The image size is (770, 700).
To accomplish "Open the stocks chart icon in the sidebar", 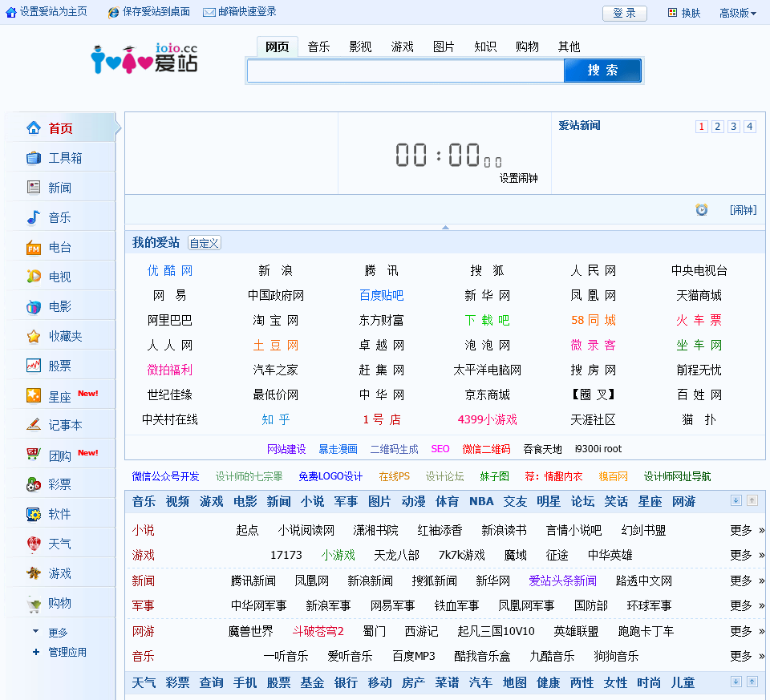I will [34, 366].
